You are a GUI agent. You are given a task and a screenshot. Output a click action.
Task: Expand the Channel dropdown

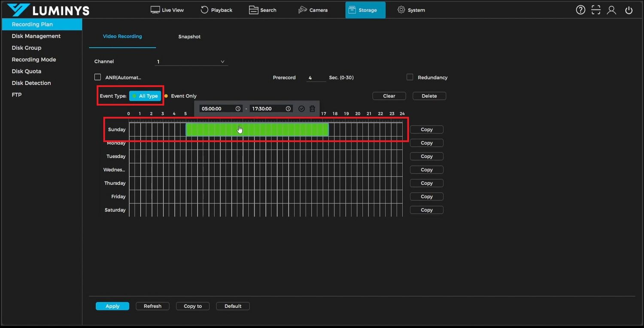pos(191,62)
